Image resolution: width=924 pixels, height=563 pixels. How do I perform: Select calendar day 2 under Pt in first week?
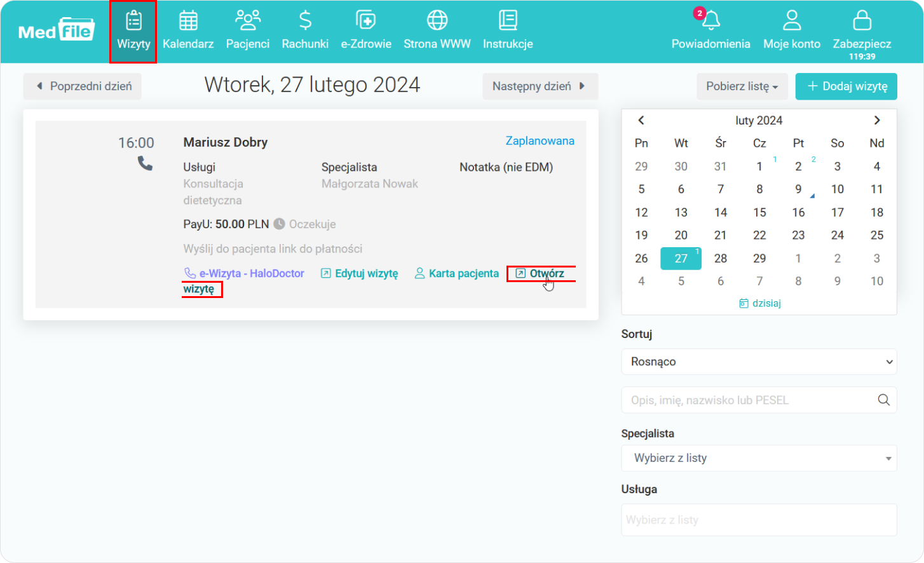(798, 166)
